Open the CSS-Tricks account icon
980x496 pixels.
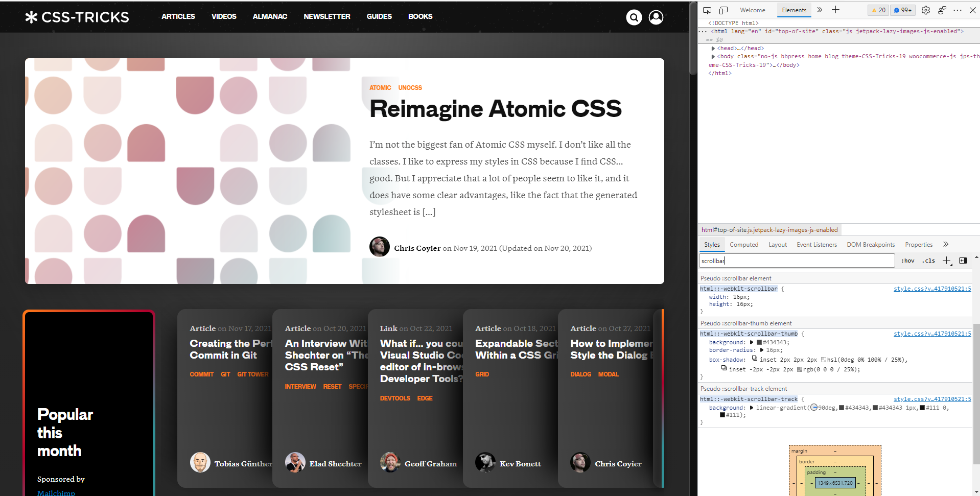656,17
